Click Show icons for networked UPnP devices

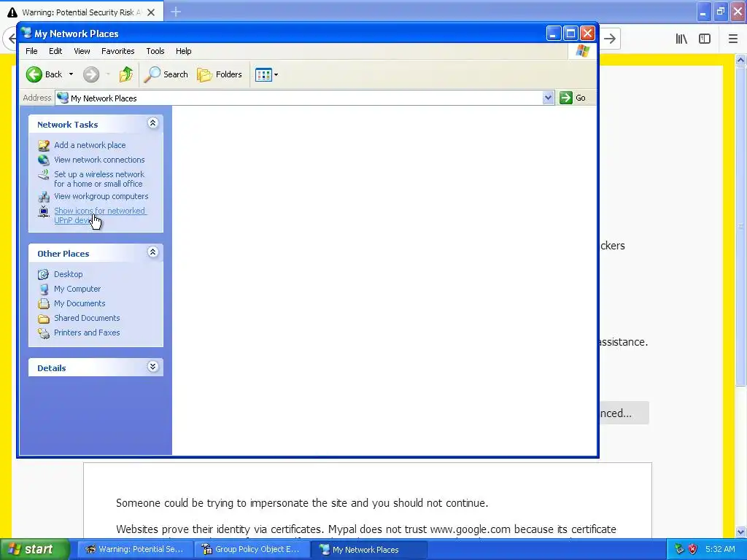(100, 215)
